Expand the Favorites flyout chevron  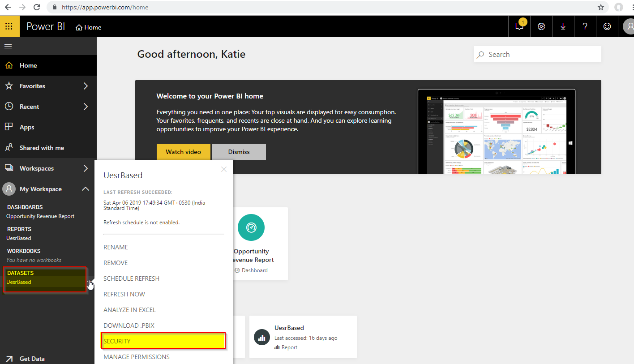86,86
